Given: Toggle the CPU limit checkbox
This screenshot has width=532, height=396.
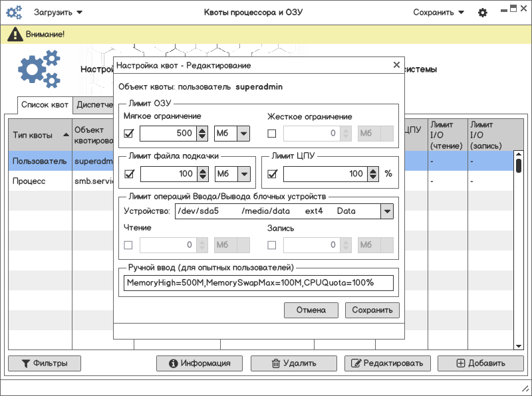Looking at the screenshot, I should [x=272, y=174].
